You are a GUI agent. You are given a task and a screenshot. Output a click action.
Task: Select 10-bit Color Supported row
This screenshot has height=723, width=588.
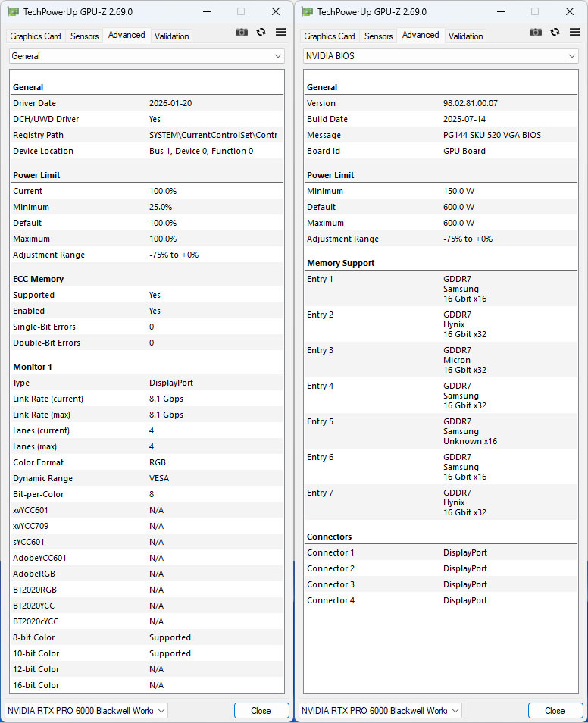tap(147, 653)
